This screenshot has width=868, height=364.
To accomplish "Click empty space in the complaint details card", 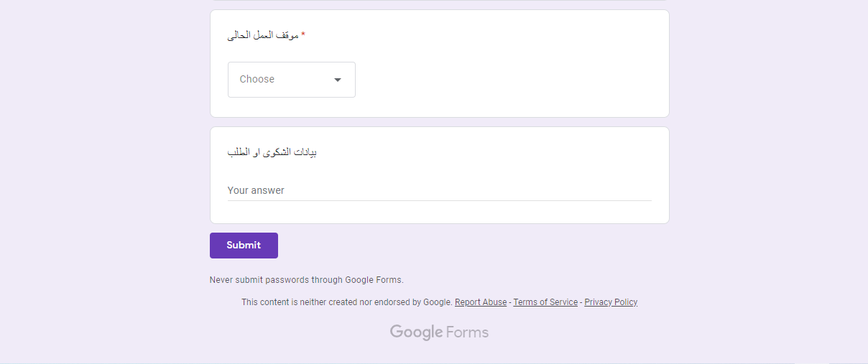I will coord(503,154).
